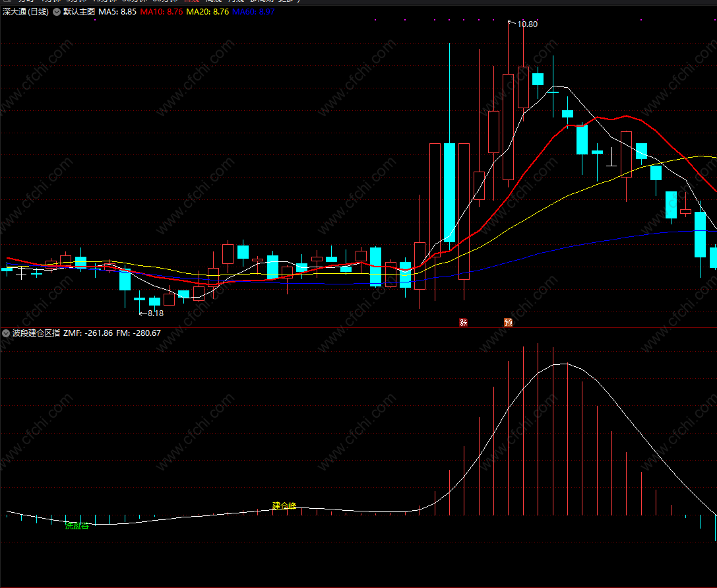This screenshot has width=717, height=588.
Task: Click the FM: -280.67 value
Action: click(x=139, y=333)
